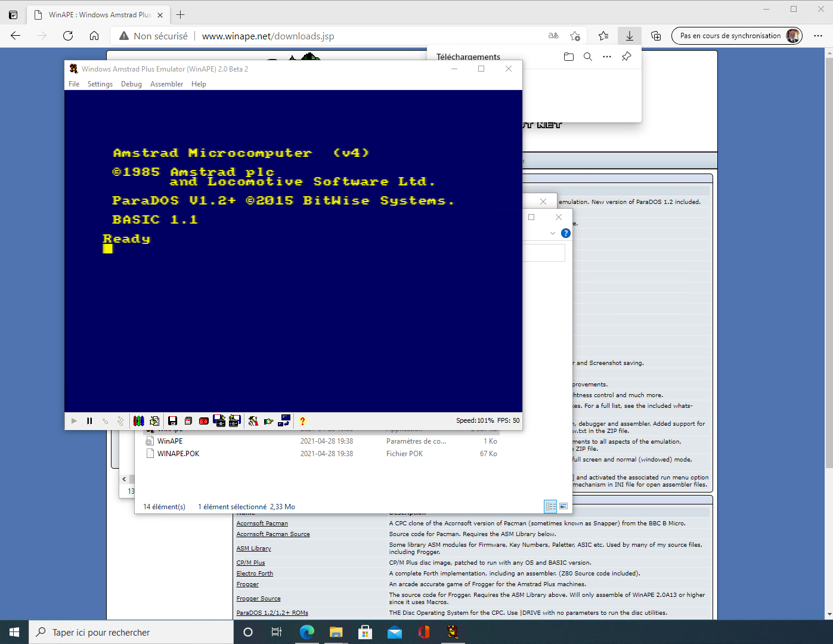Open the Assembler menu
The width and height of the screenshot is (833, 644).
click(166, 84)
